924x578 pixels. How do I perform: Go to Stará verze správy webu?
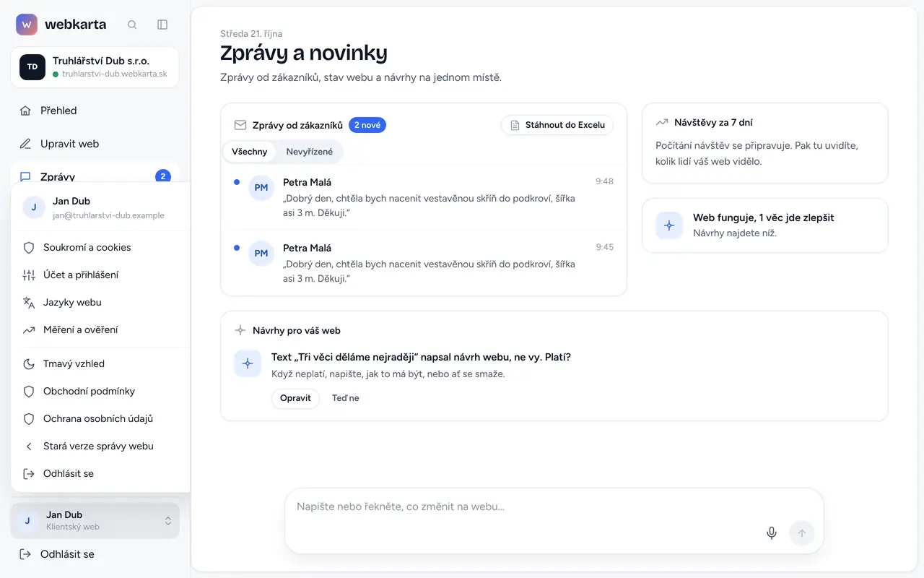coord(100,446)
